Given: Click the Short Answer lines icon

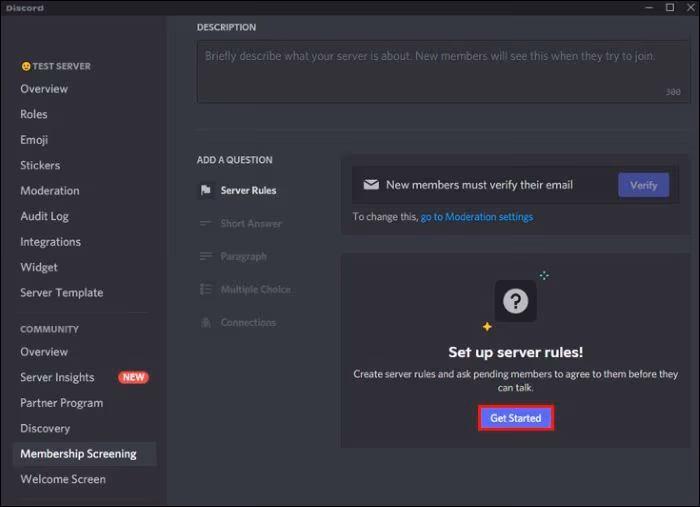Looking at the screenshot, I should coord(205,224).
